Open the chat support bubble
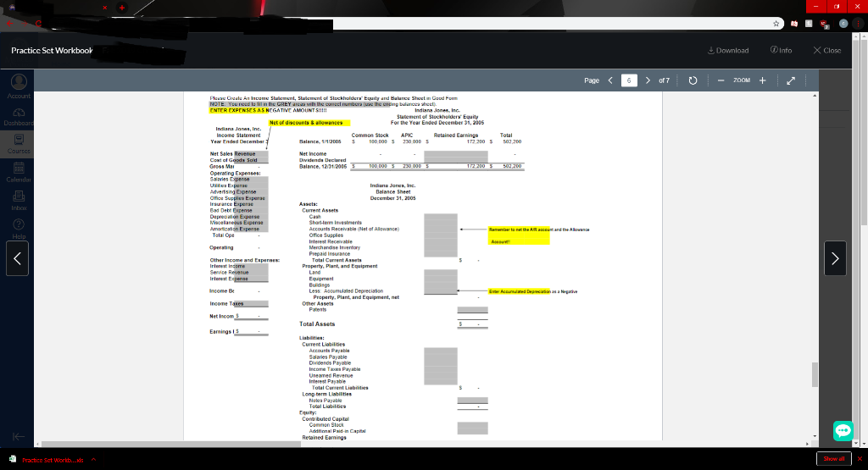 [x=843, y=430]
